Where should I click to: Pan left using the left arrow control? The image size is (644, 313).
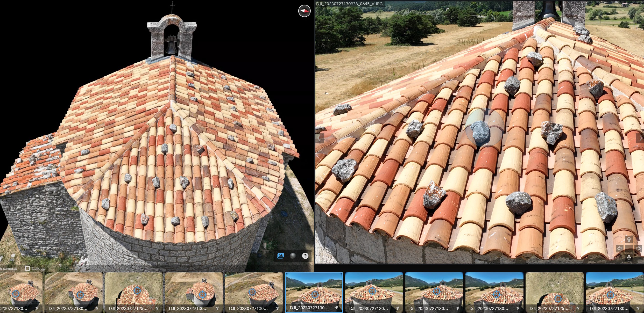620,249
